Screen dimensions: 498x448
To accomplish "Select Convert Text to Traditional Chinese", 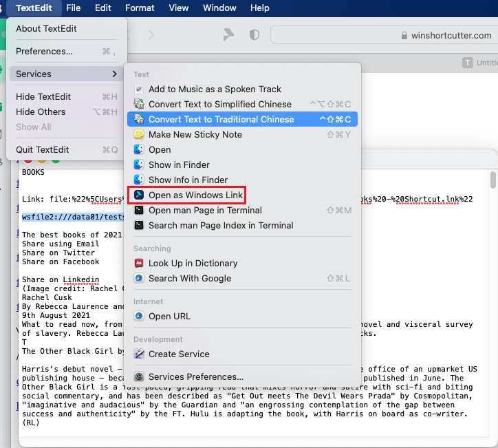I will [221, 120].
